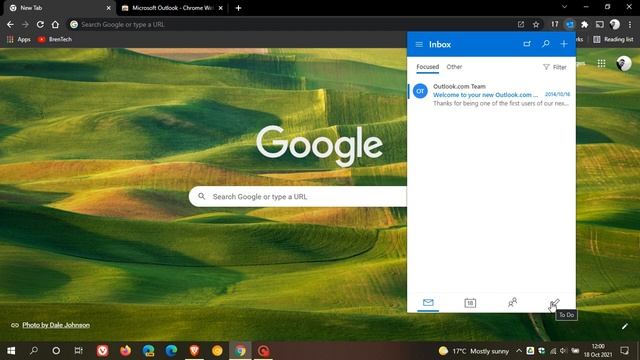
Task: Switch to the Microsoft Outlook browser tab
Action: (x=171, y=8)
